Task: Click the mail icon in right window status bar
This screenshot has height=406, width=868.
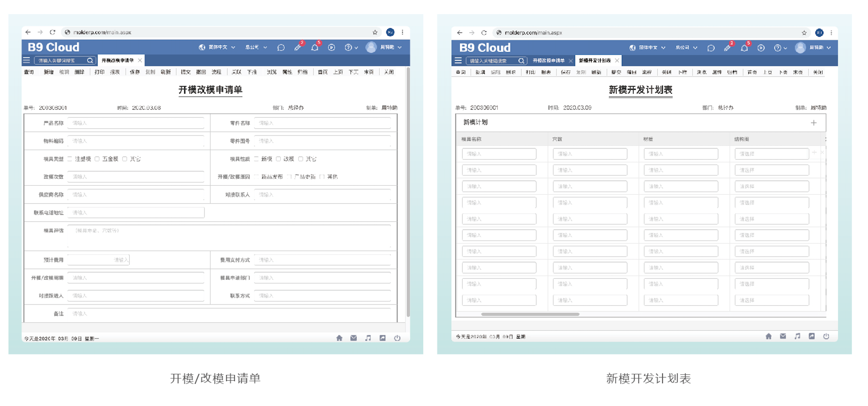Action: [x=783, y=336]
